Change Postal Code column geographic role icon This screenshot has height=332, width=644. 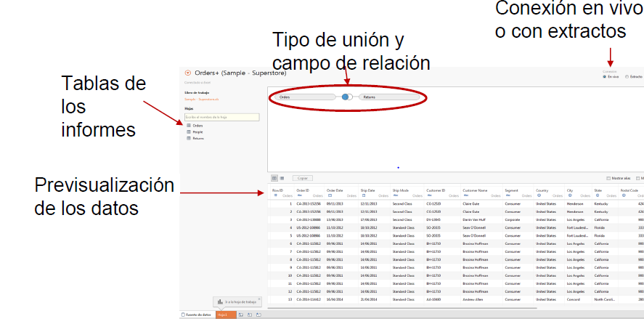click(x=624, y=195)
